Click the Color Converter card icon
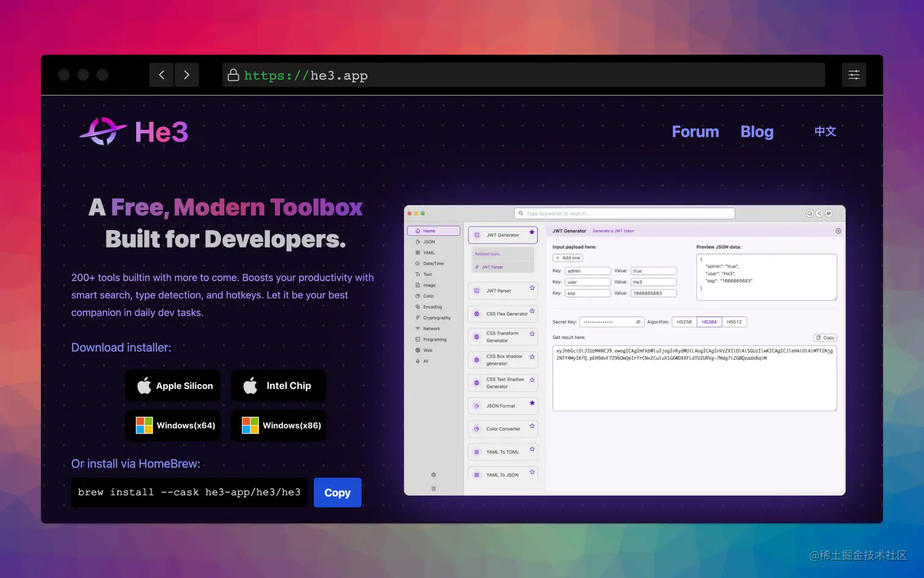The image size is (924, 578). coord(477,429)
